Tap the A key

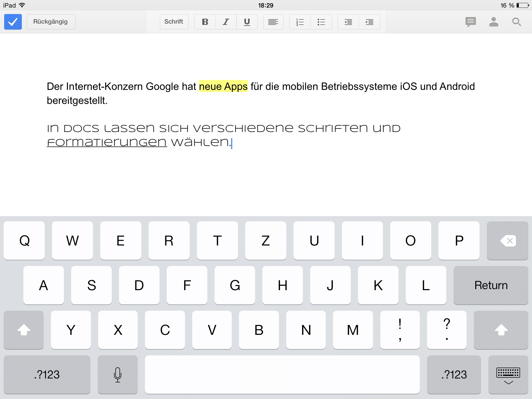(x=44, y=285)
